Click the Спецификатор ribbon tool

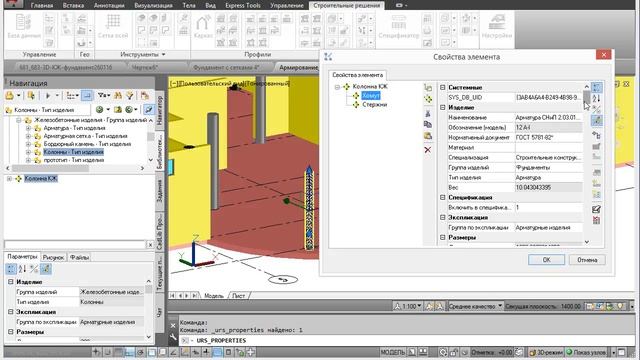[x=399, y=26]
